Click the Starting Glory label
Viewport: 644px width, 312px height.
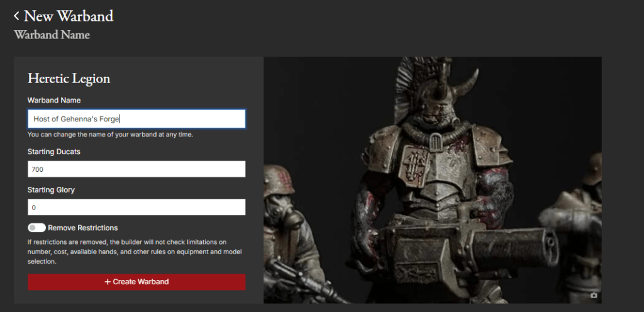coord(51,189)
